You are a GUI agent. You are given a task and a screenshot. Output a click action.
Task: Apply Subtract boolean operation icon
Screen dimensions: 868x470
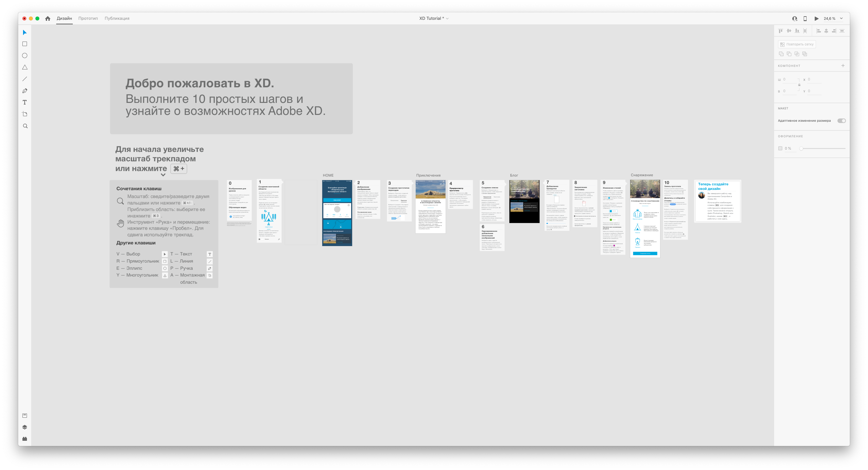coord(789,54)
